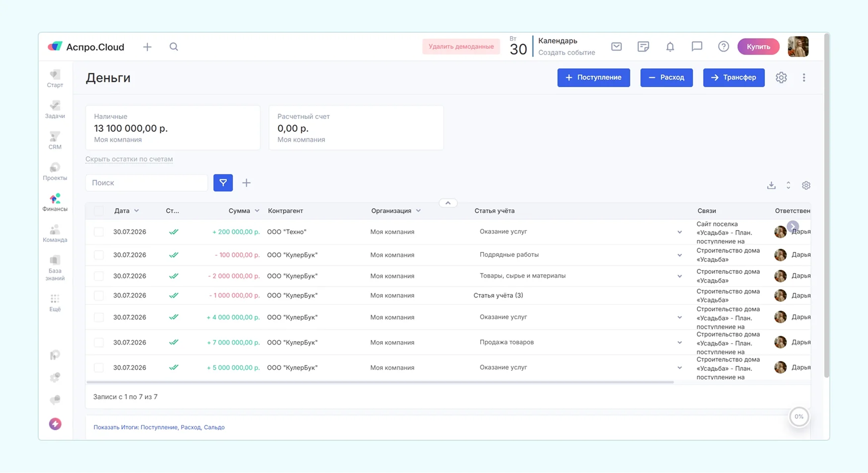Open user profile avatar in top bar

click(798, 47)
